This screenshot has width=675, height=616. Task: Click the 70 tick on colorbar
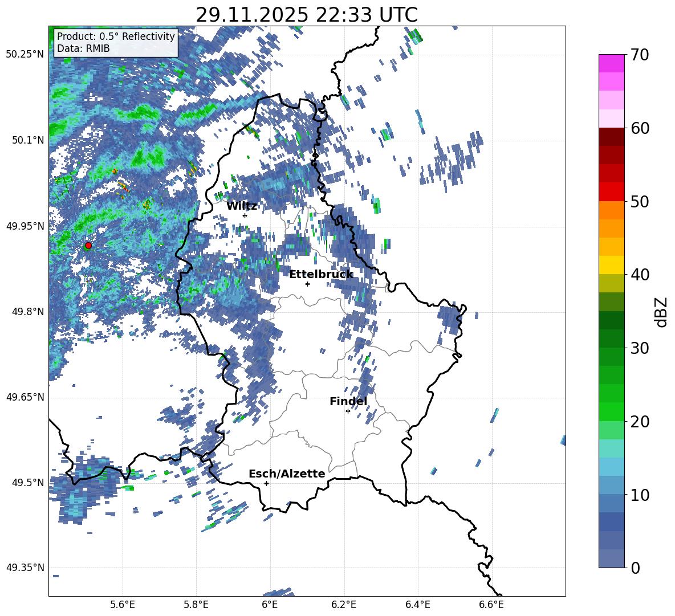(640, 55)
